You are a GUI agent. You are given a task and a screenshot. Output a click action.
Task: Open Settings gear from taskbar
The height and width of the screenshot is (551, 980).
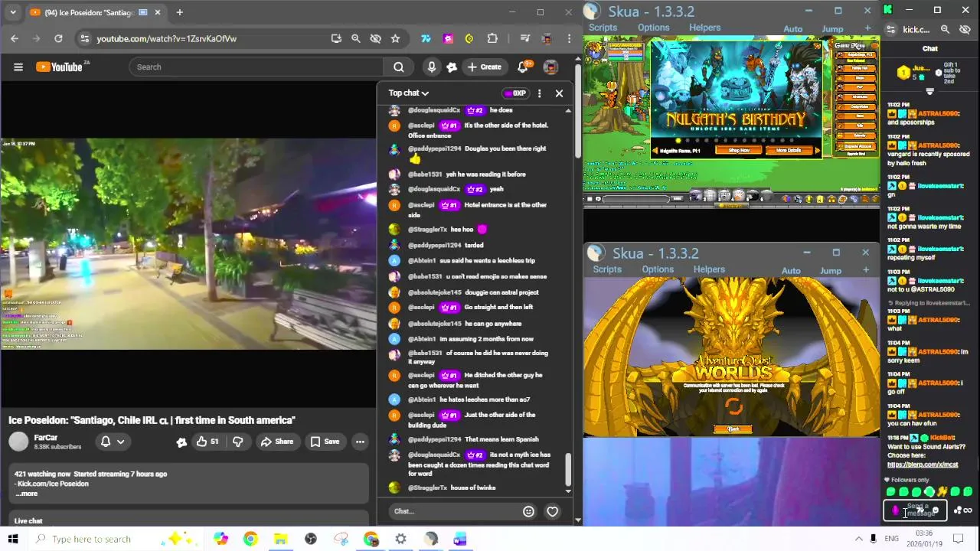400,539
